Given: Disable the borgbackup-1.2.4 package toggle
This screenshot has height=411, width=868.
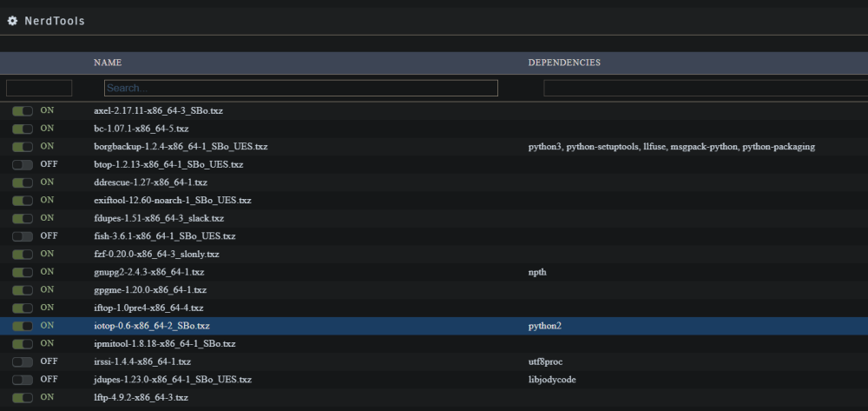Looking at the screenshot, I should [23, 147].
